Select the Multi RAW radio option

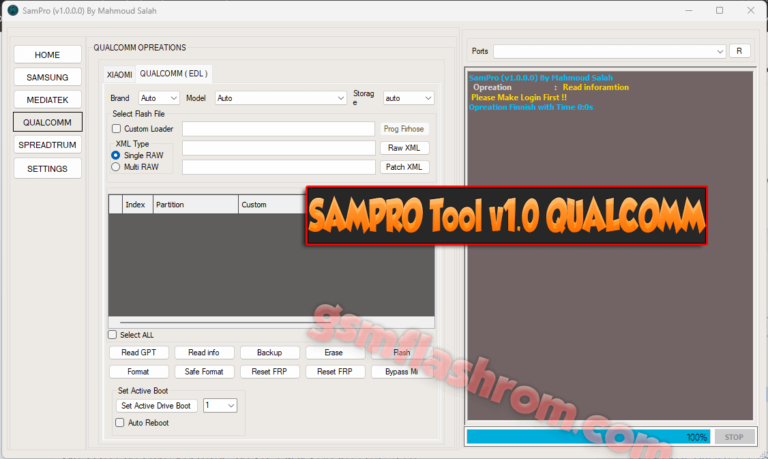[x=116, y=167]
